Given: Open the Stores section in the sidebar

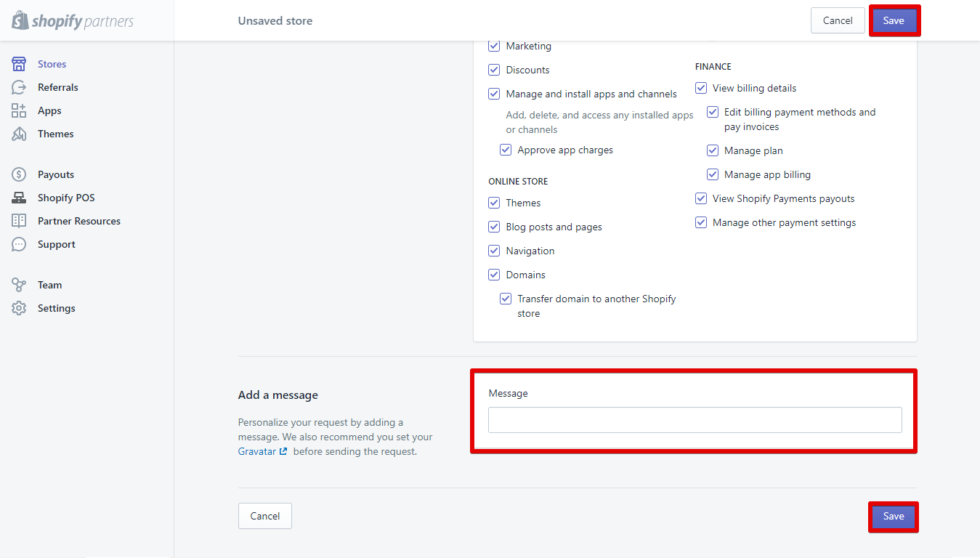Looking at the screenshot, I should 52,64.
